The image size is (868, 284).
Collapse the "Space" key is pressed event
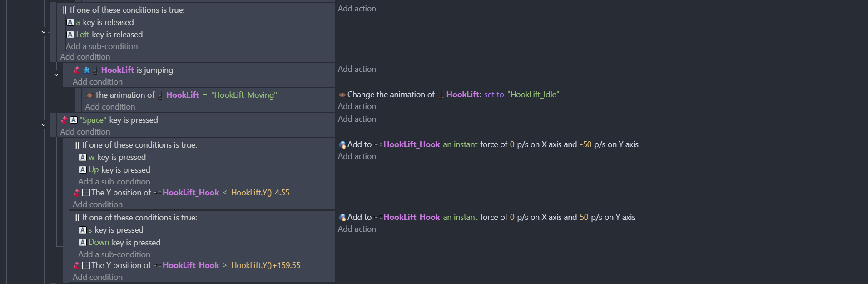point(44,125)
